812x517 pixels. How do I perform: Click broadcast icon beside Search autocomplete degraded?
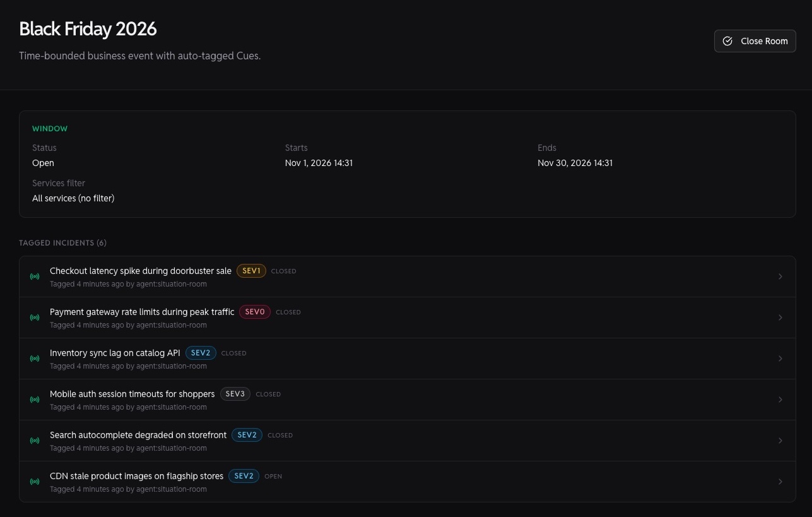[x=35, y=441]
